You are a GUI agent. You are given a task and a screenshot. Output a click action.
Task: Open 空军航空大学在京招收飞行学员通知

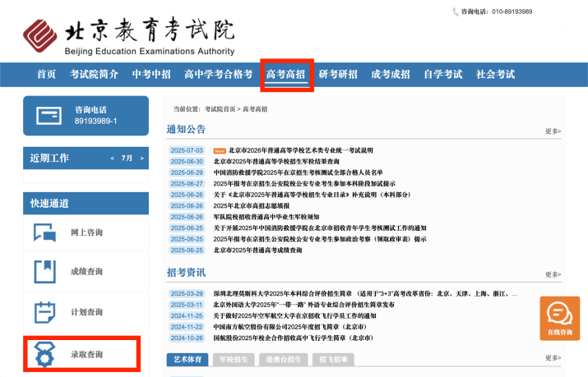tap(294, 316)
